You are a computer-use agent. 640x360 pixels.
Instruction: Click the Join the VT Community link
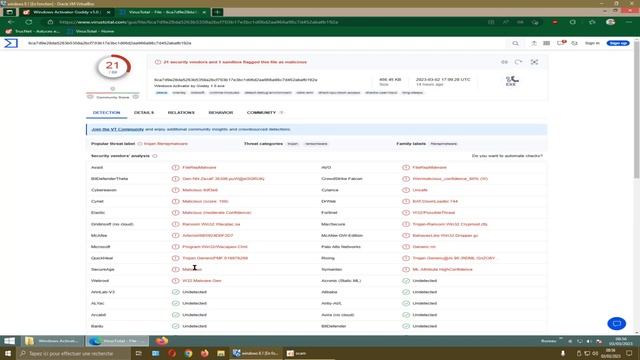tap(118, 129)
